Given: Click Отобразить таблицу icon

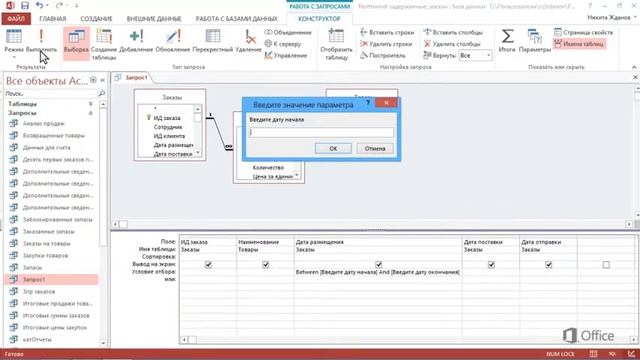Looking at the screenshot, I should [x=336, y=44].
